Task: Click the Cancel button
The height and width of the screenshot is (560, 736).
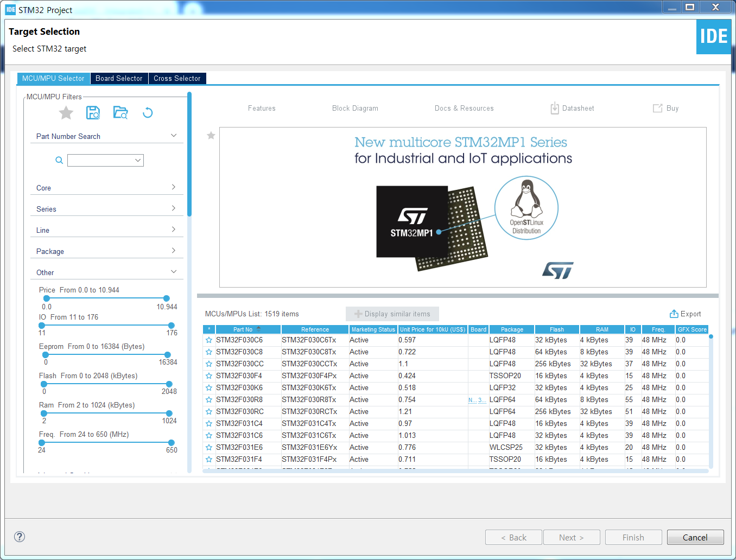Action: (695, 537)
